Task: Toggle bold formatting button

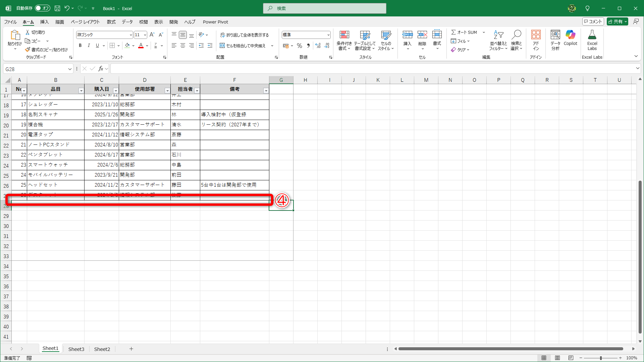Action: (x=80, y=46)
